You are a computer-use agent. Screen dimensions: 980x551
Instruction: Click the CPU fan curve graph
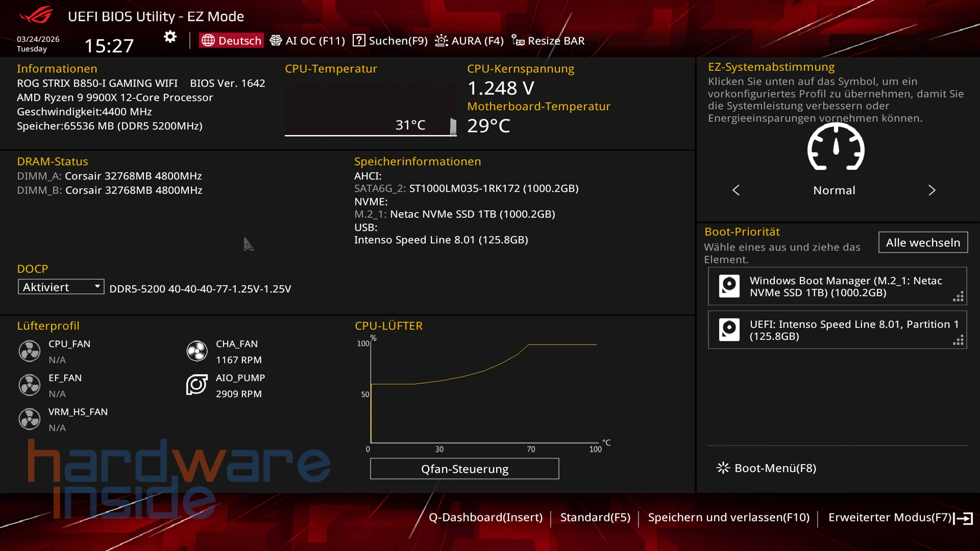(482, 393)
